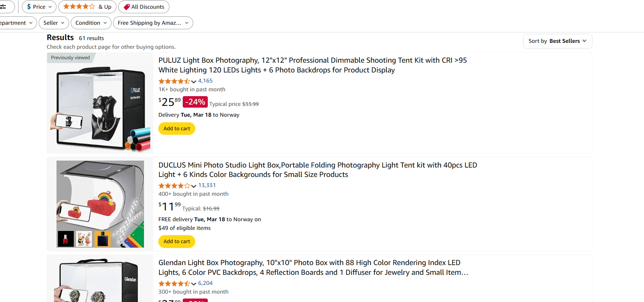Add the PULUZ Light Box to cart
This screenshot has height=302, width=644.
[176, 129]
